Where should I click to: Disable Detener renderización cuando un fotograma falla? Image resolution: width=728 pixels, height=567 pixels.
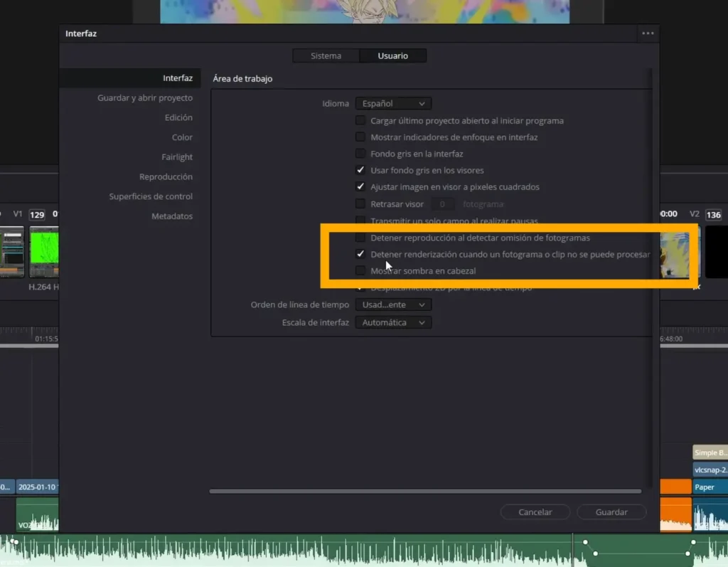tap(360, 254)
